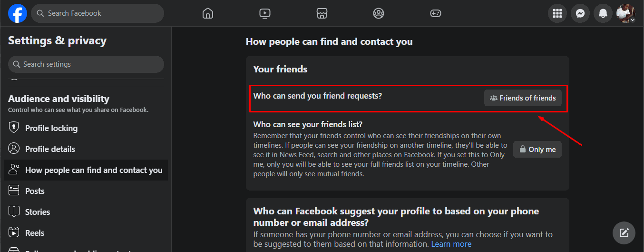This screenshot has width=644, height=252.
Task: Select Posts in settings sidebar
Action: 35,191
